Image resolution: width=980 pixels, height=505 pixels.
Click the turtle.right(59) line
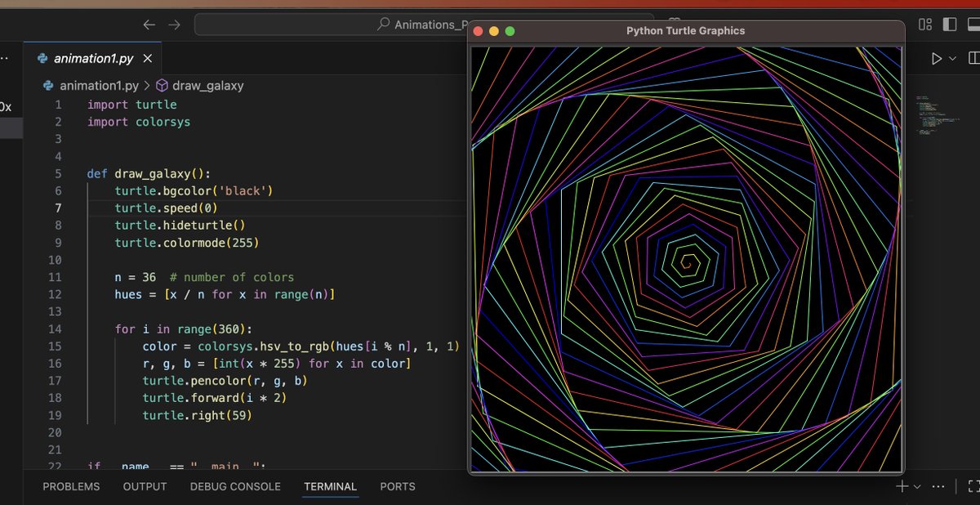coord(197,415)
